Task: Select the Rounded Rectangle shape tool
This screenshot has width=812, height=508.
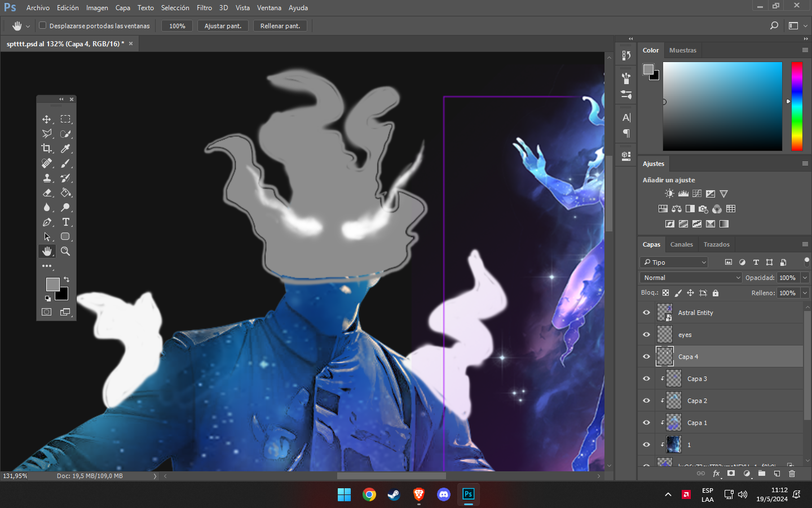Action: point(65,237)
